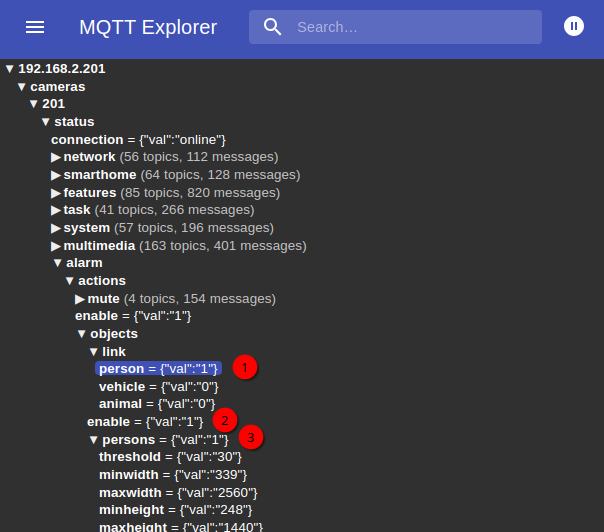Click the status label
This screenshot has height=532, width=604.
pyautogui.click(x=74, y=122)
